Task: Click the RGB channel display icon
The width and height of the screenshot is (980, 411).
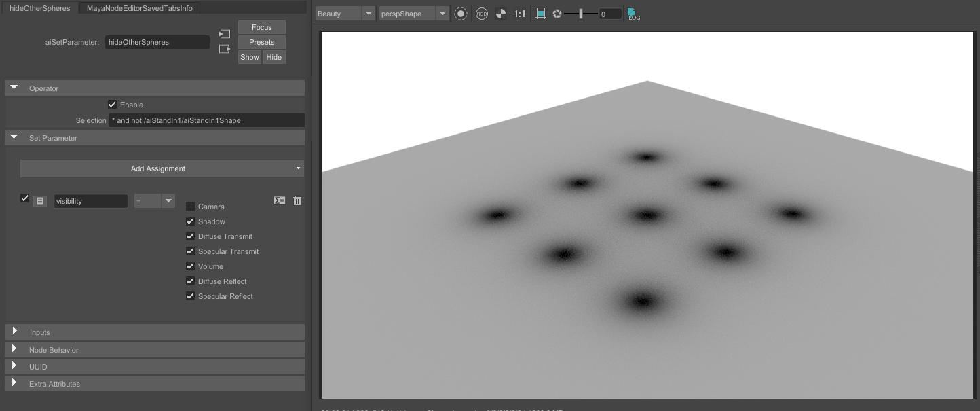Action: click(x=482, y=13)
